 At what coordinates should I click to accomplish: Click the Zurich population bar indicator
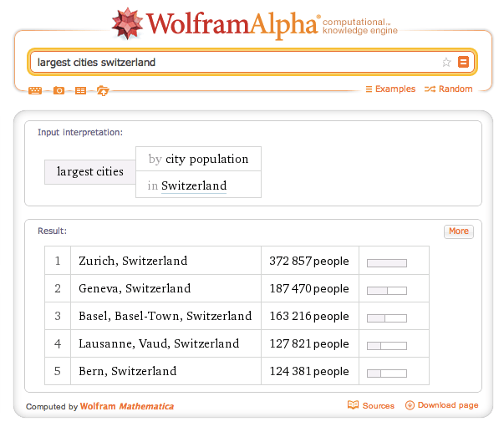pyautogui.click(x=387, y=262)
